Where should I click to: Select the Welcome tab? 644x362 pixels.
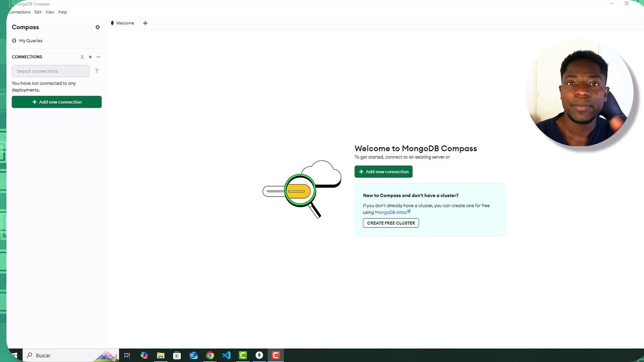[x=122, y=23]
